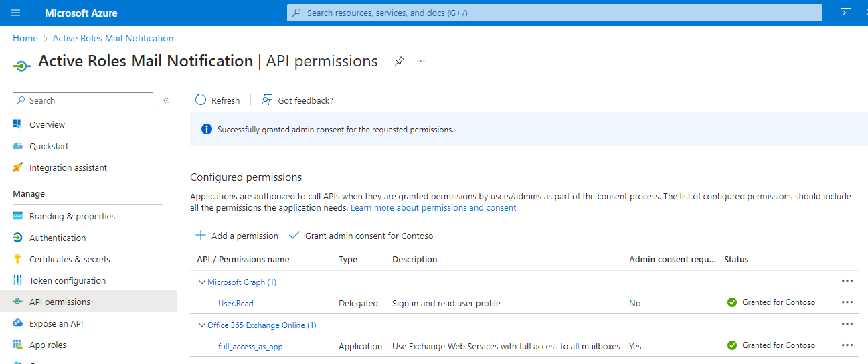Pin the Active Roles Mail Notification page
868x364 pixels.
point(399,61)
